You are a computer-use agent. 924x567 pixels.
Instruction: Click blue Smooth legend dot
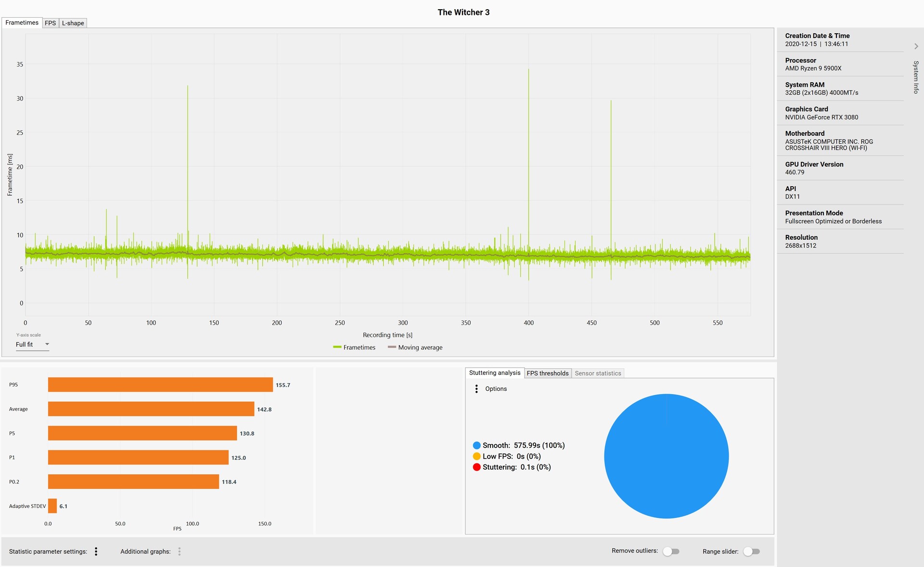[476, 446]
